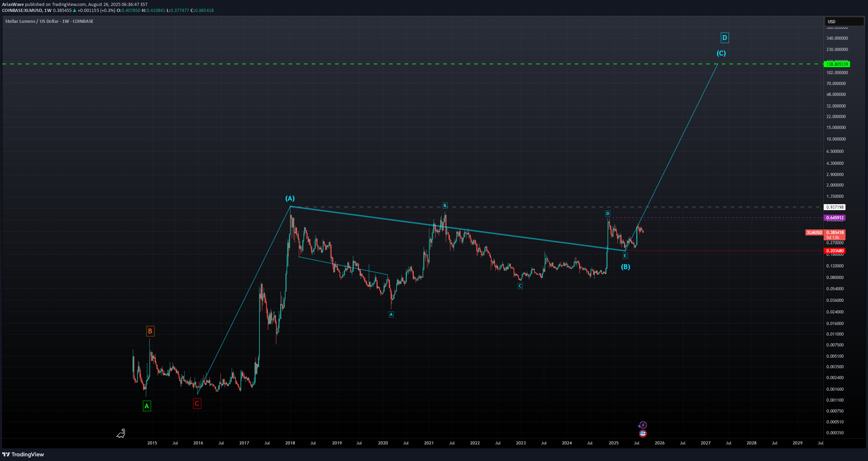Click the 0.080000 price axis value
Viewport: 868px width, 461px height.
[x=835, y=278]
